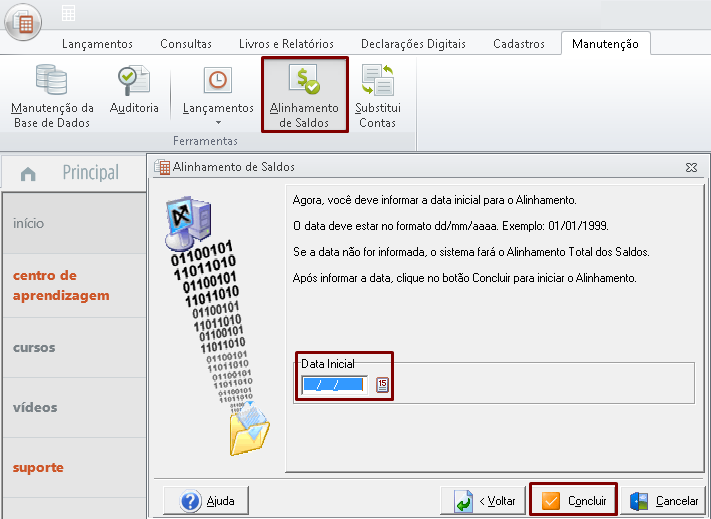This screenshot has width=711, height=519.
Task: Open the Substitui Contas tool
Action: [378, 96]
